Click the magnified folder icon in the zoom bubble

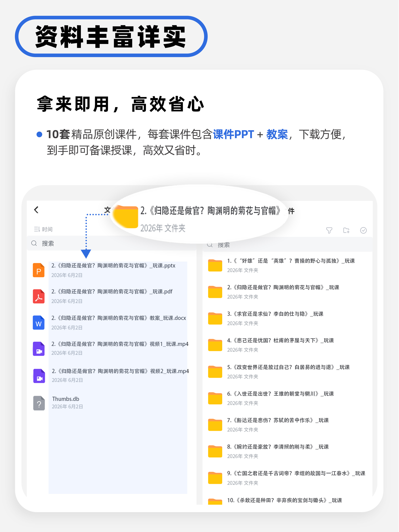[x=126, y=217]
